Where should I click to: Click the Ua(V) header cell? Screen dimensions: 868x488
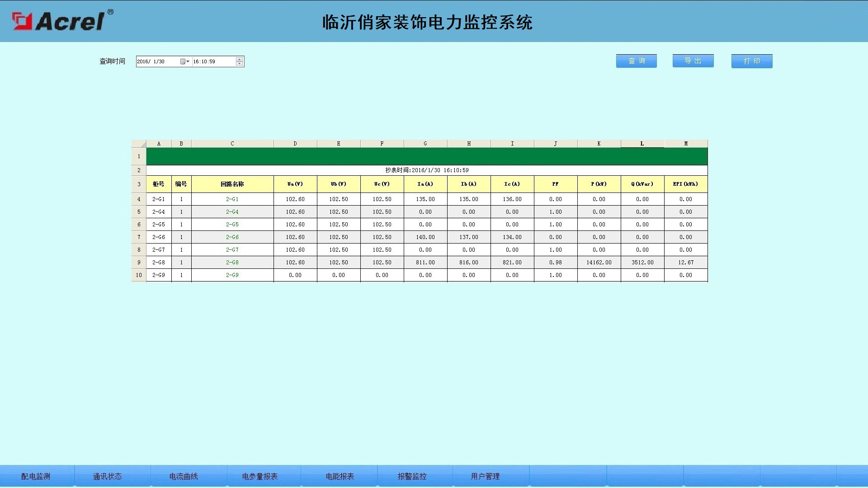[x=295, y=184]
